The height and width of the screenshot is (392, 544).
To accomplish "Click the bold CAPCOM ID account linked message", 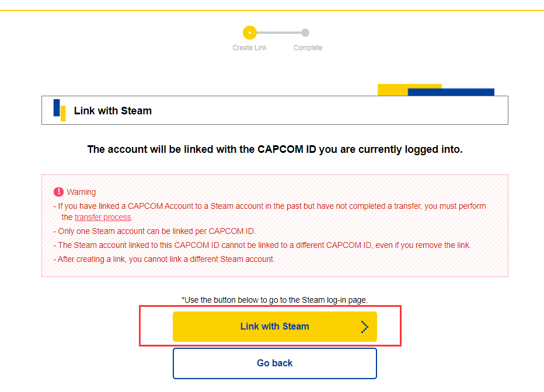I will [275, 149].
